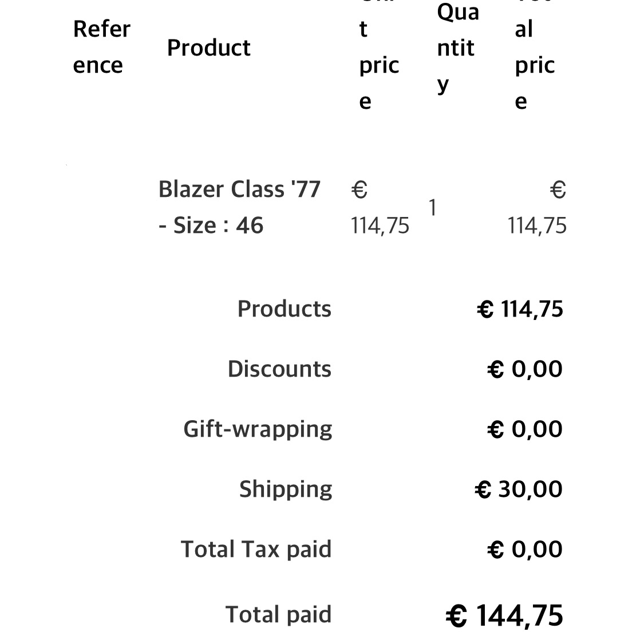Viewport: 644px width, 644px height.
Task: Click the Reference column header
Action: point(101,47)
